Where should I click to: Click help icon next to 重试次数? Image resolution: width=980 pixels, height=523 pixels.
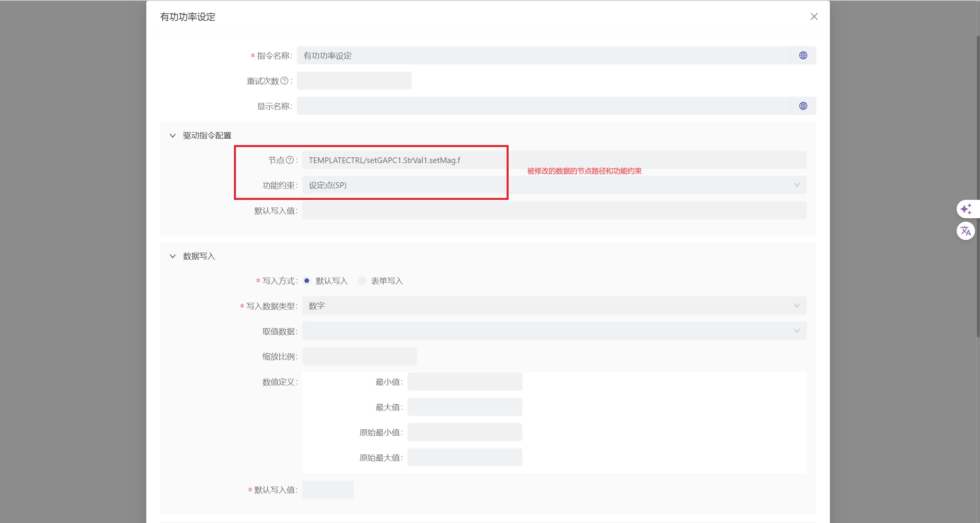[x=284, y=81]
